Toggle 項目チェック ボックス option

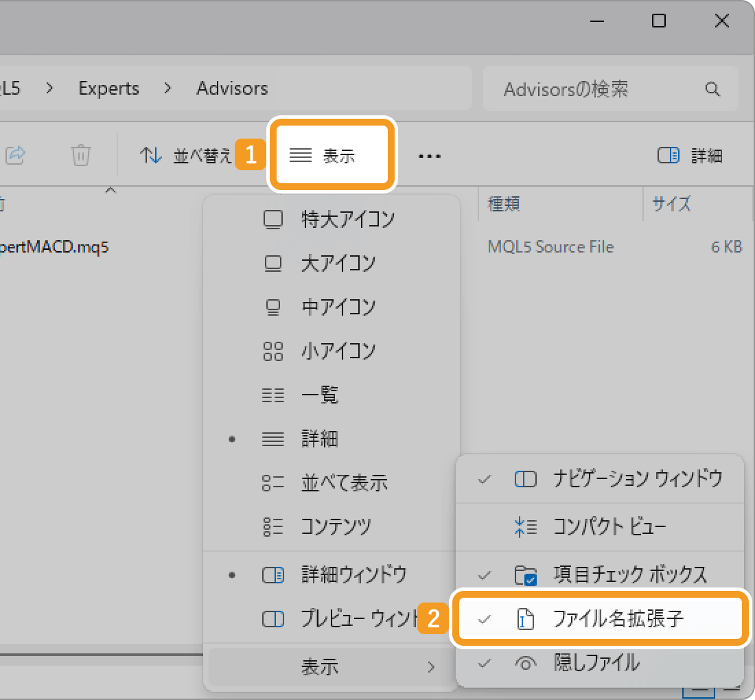pos(600,574)
